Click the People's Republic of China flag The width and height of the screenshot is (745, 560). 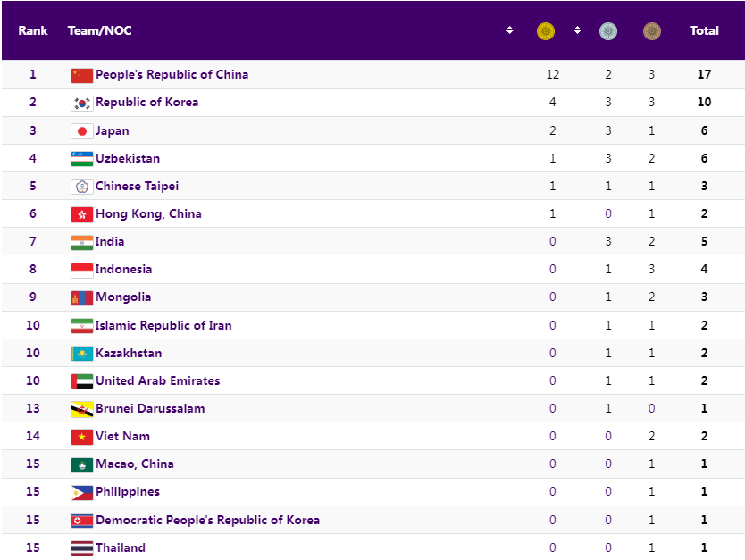[81, 75]
